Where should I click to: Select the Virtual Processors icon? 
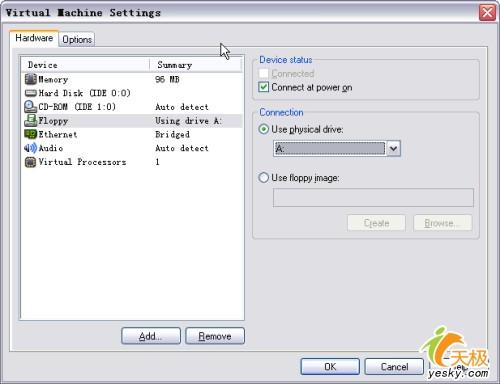pos(30,162)
